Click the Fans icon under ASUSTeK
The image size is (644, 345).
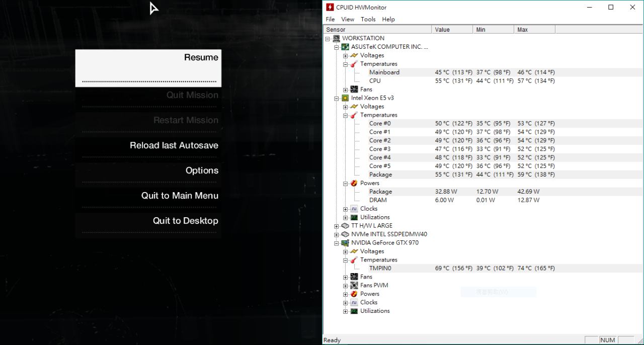(354, 90)
